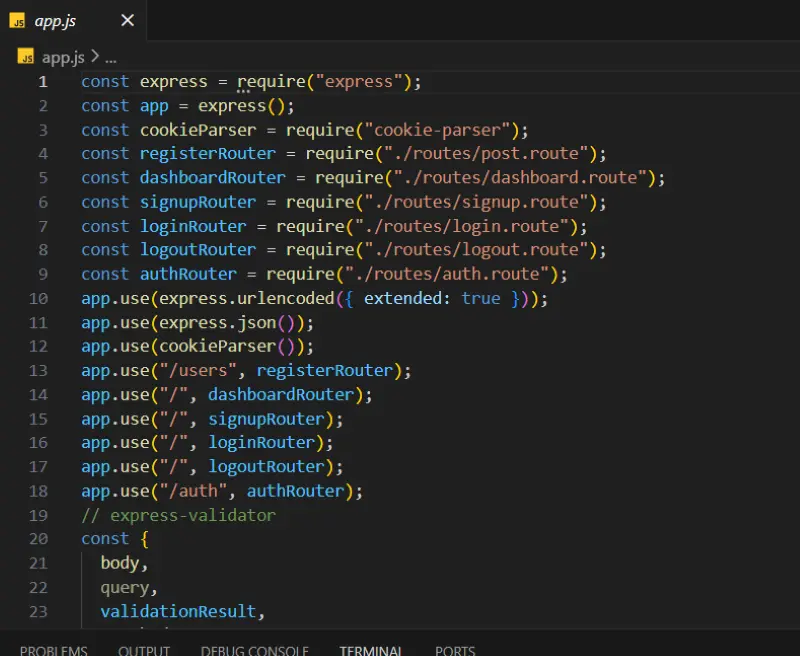Open the PORTS panel
This screenshot has width=800, height=656.
(x=455, y=650)
